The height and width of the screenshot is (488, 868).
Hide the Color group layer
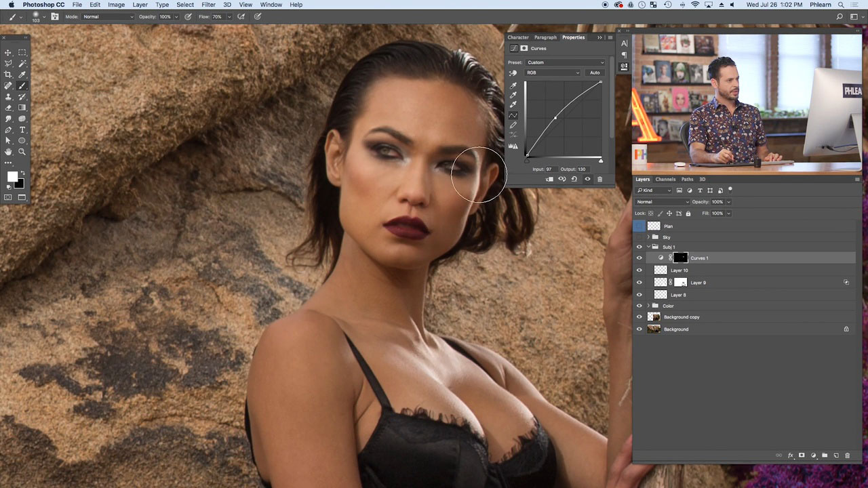(x=639, y=306)
